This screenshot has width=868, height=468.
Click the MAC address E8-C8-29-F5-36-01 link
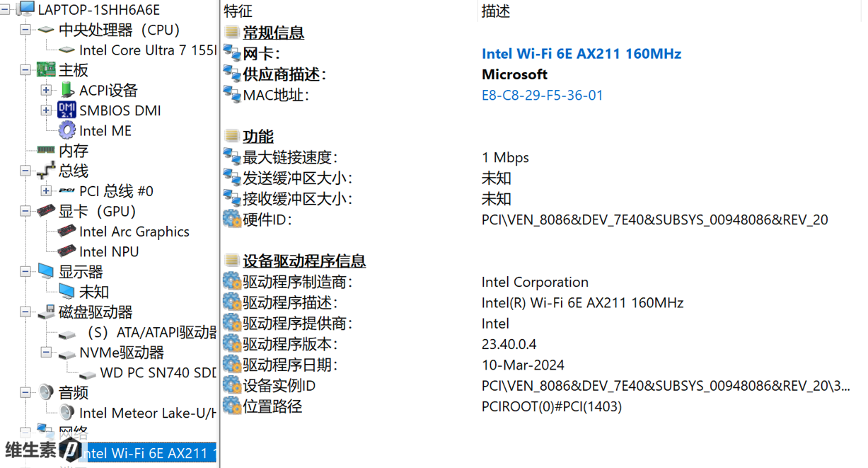pyautogui.click(x=542, y=95)
